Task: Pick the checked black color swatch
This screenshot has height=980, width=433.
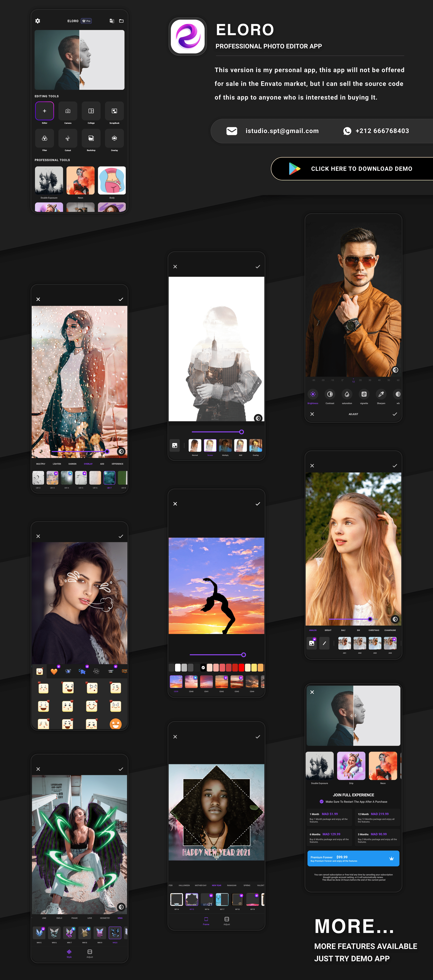Action: (x=203, y=667)
